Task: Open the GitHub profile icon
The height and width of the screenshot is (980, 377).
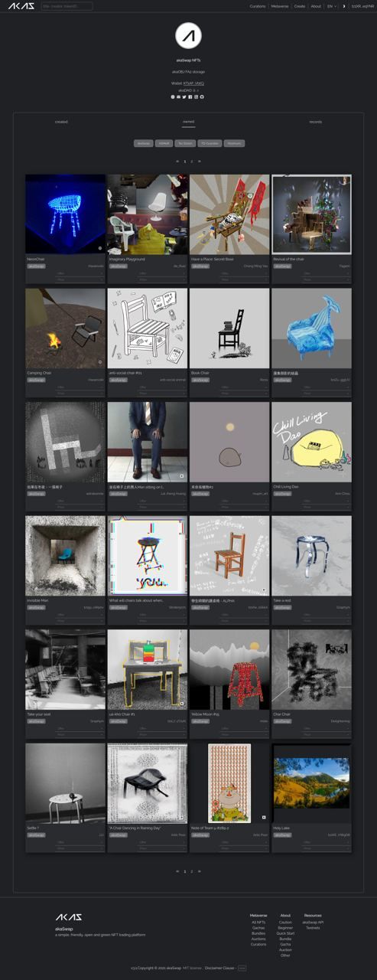Action: pyautogui.click(x=202, y=96)
